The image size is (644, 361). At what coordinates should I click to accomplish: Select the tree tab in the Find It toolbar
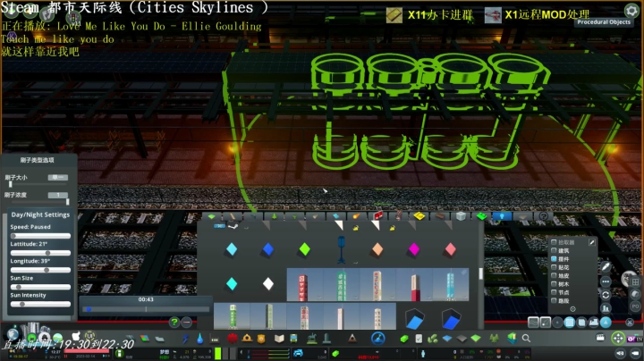click(274, 216)
